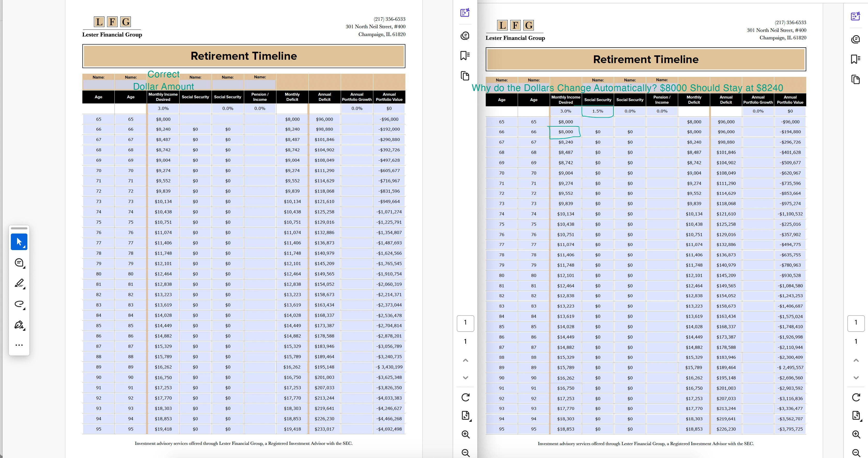Select the arrow Selection tool in floating toolbar
The width and height of the screenshot is (868, 458).
tap(19, 242)
